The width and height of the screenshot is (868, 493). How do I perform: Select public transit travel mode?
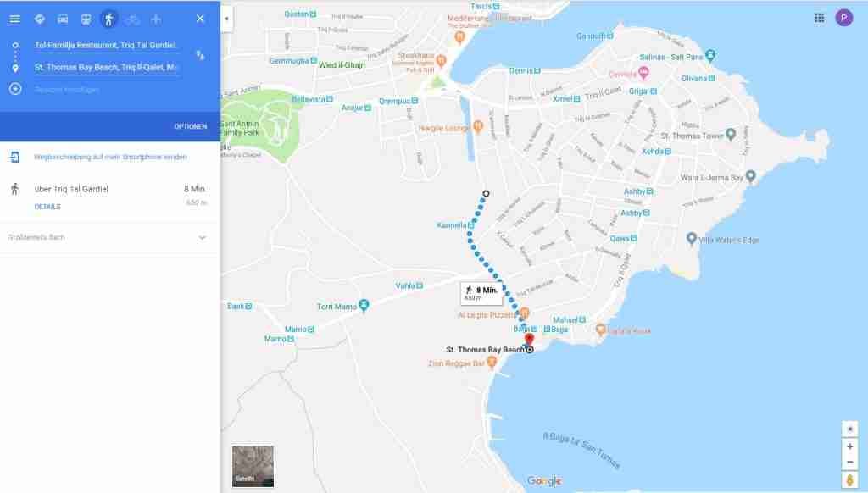[x=86, y=19]
